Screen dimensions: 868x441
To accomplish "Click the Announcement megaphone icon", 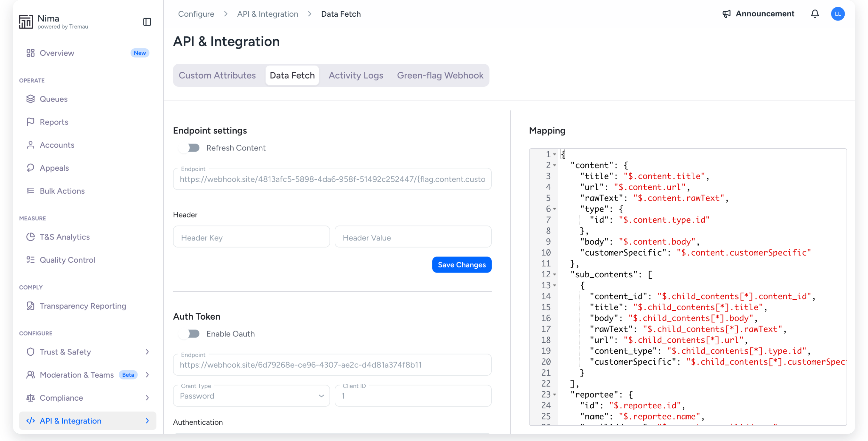I will point(727,14).
